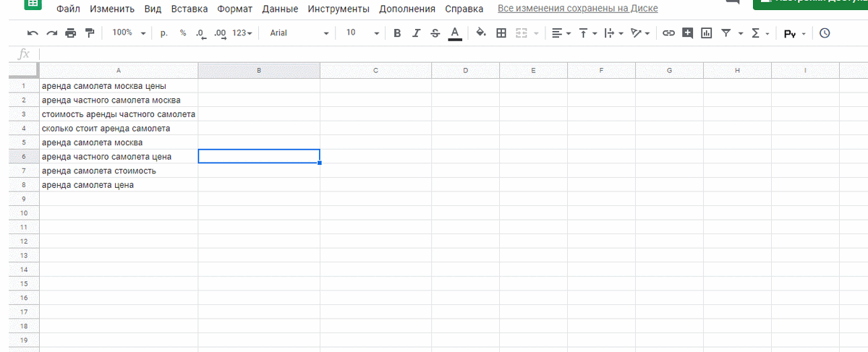Click the formula bar input field
Viewport: 868px width, 352px height.
coord(453,54)
